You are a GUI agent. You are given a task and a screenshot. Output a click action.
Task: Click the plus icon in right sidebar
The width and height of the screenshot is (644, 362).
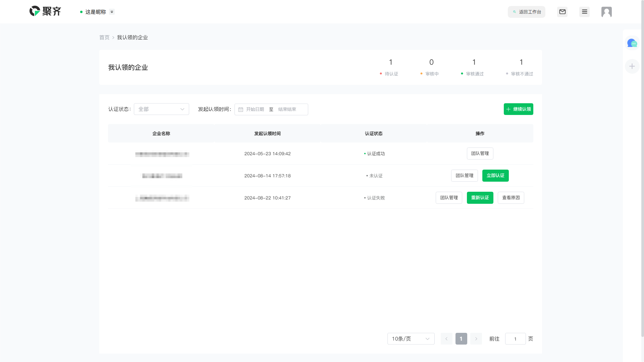632,66
